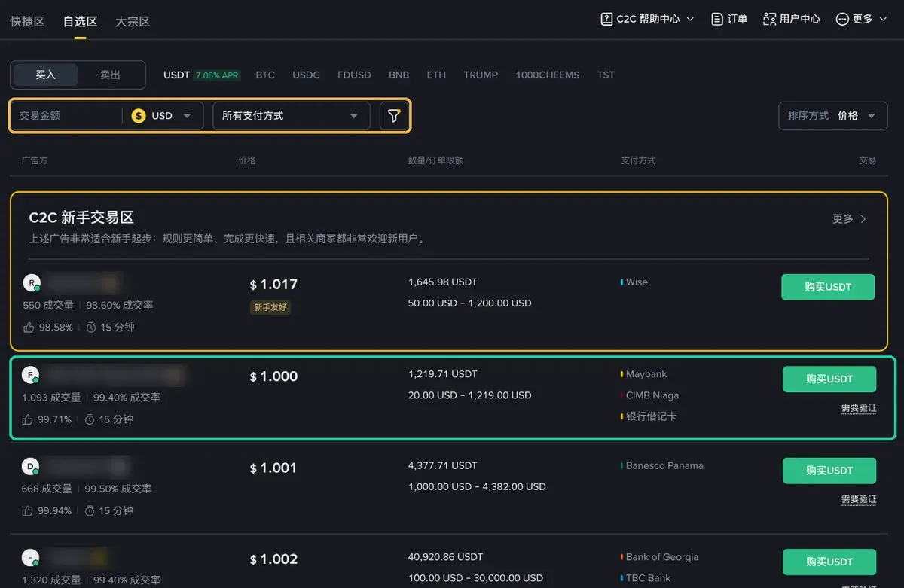Click the TBC Bank payment label
Image resolution: width=904 pixels, height=588 pixels.
[649, 578]
